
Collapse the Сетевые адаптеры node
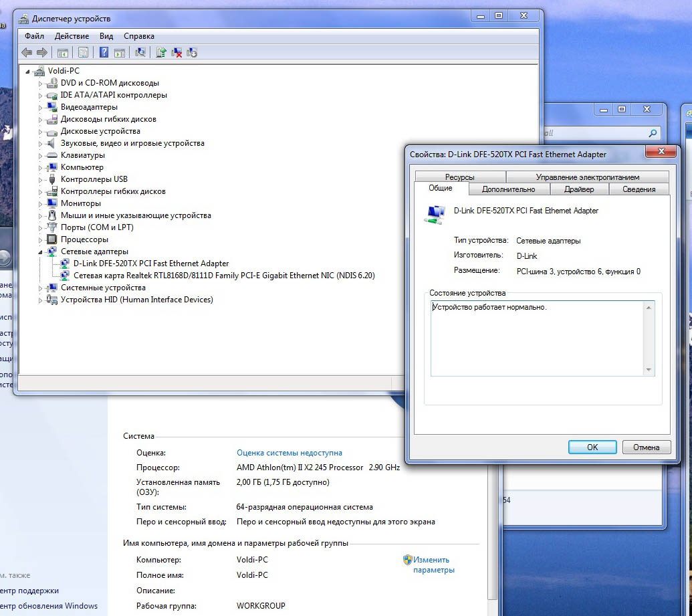tap(40, 251)
